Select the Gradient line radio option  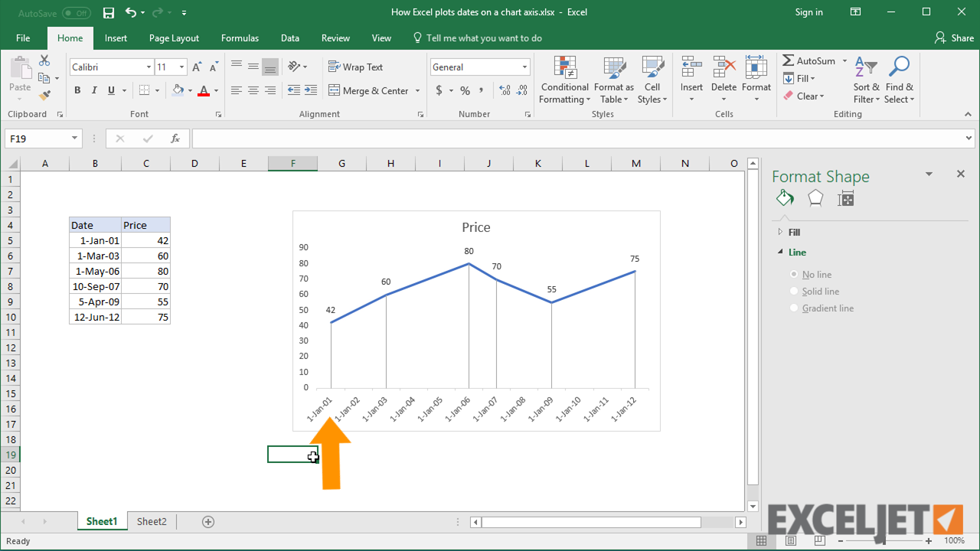(x=794, y=308)
